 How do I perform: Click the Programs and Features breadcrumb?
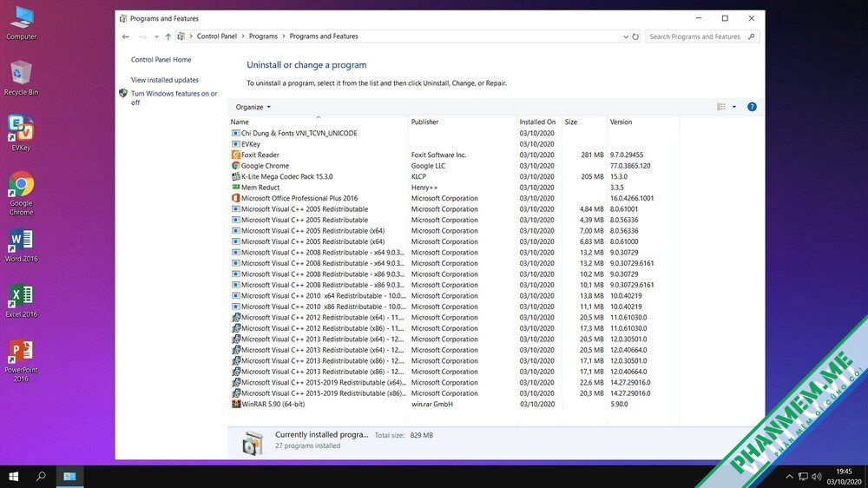[323, 36]
